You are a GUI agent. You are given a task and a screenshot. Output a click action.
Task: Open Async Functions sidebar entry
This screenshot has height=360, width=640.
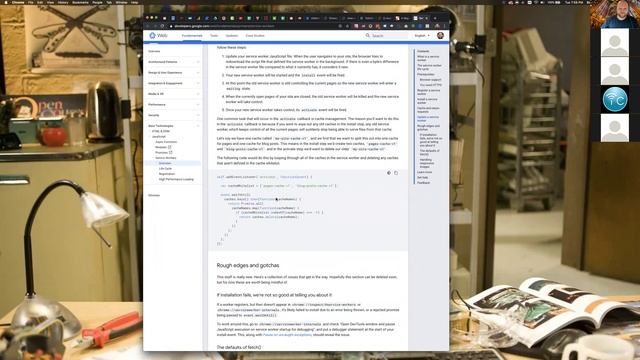click(166, 142)
